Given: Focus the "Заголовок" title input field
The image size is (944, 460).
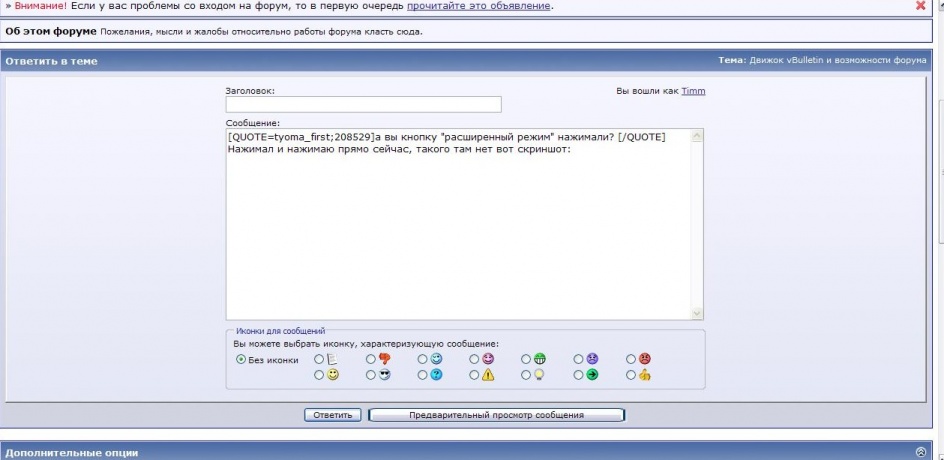Looking at the screenshot, I should 363,105.
